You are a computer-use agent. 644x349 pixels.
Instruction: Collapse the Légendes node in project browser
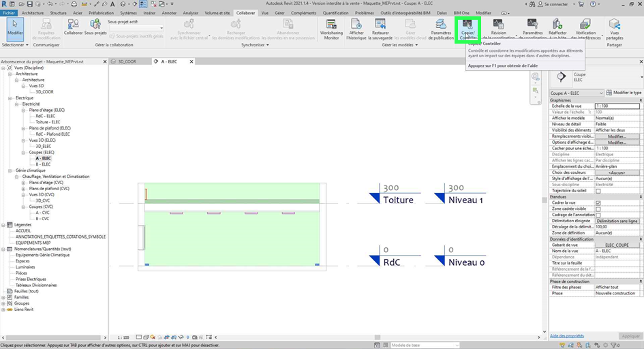(3, 225)
